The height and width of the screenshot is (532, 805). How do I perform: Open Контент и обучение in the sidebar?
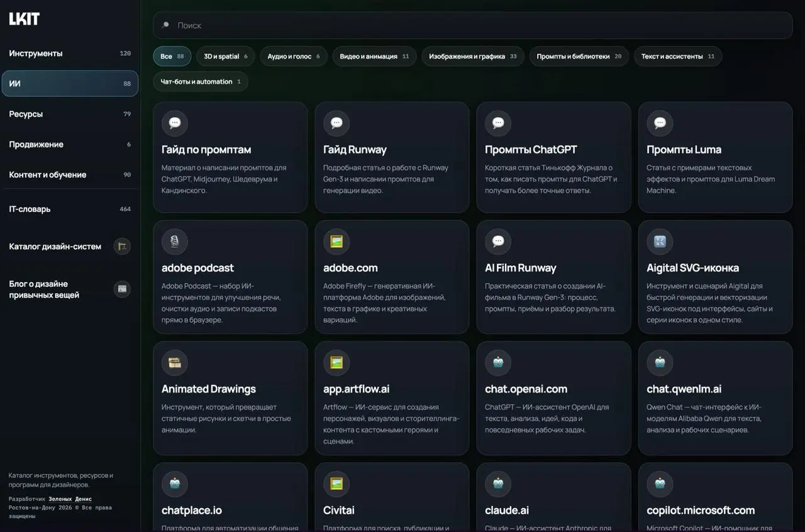pos(70,175)
